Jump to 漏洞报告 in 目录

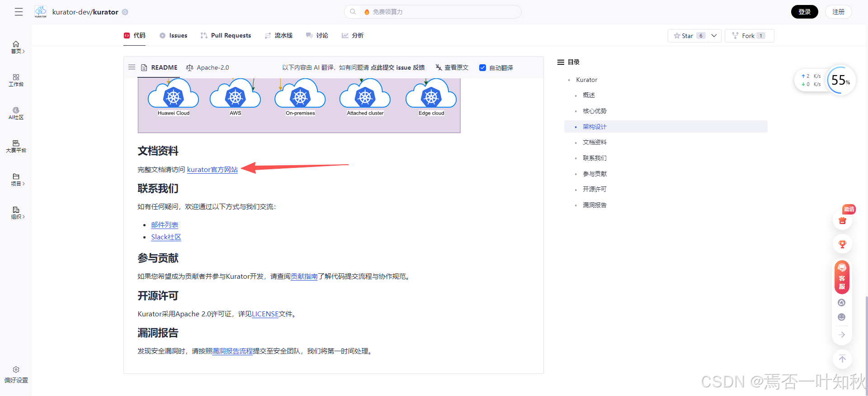click(x=594, y=205)
